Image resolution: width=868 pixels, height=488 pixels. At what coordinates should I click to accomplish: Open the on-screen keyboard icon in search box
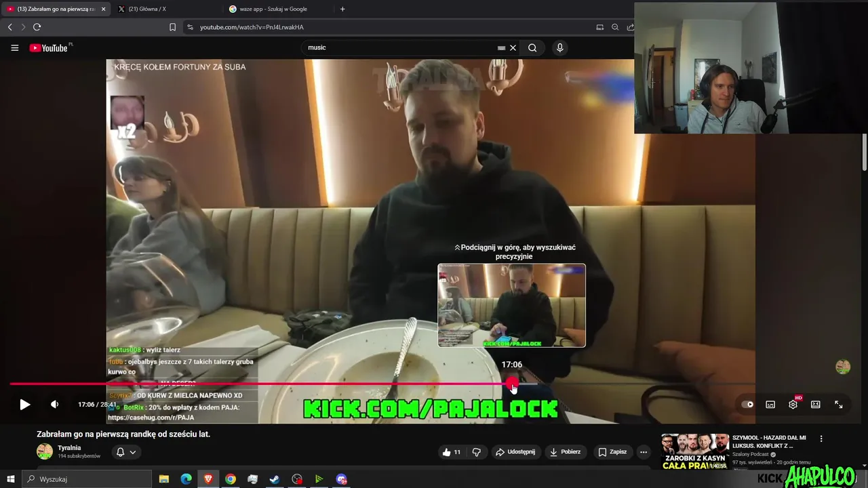(501, 48)
